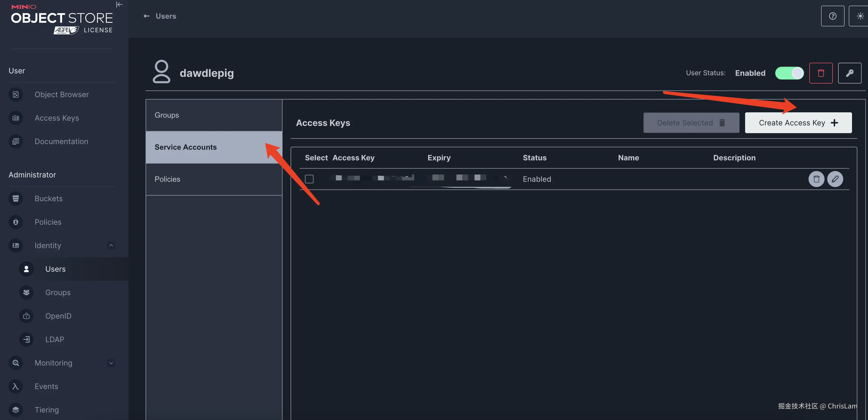Click the red delete user trash icon
The image size is (868, 420).
click(x=821, y=73)
